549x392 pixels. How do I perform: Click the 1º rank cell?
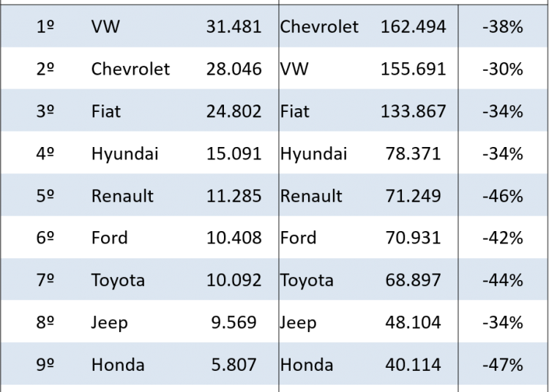(x=45, y=27)
